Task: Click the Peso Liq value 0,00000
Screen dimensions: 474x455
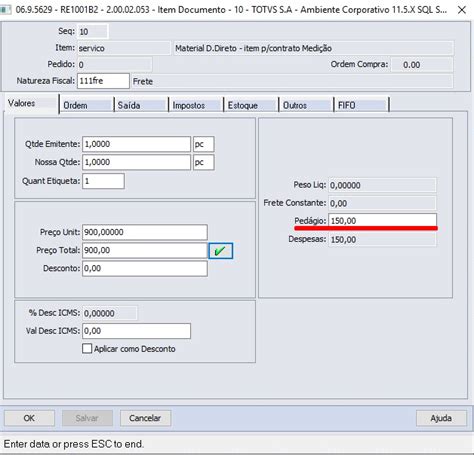Action: tap(382, 185)
